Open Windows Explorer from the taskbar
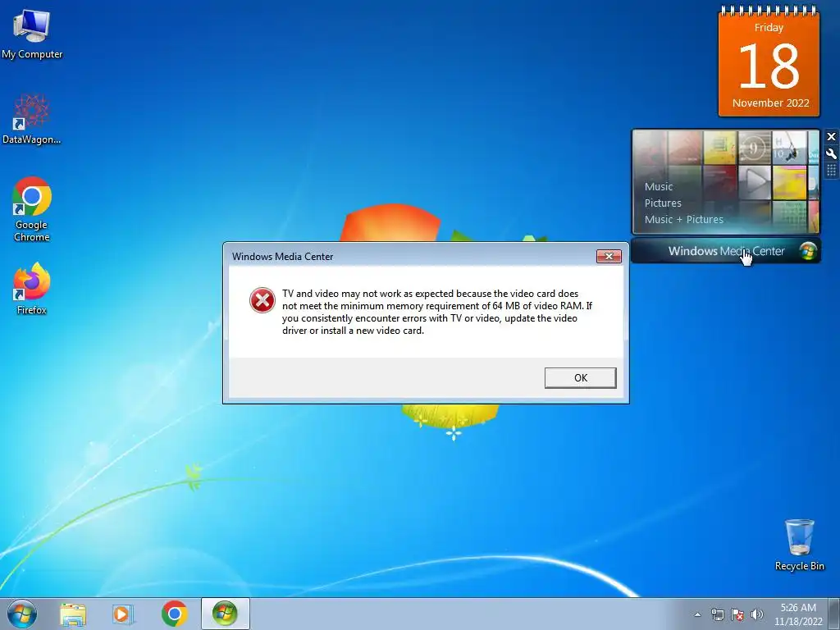Viewport: 840px width, 630px height. click(73, 614)
